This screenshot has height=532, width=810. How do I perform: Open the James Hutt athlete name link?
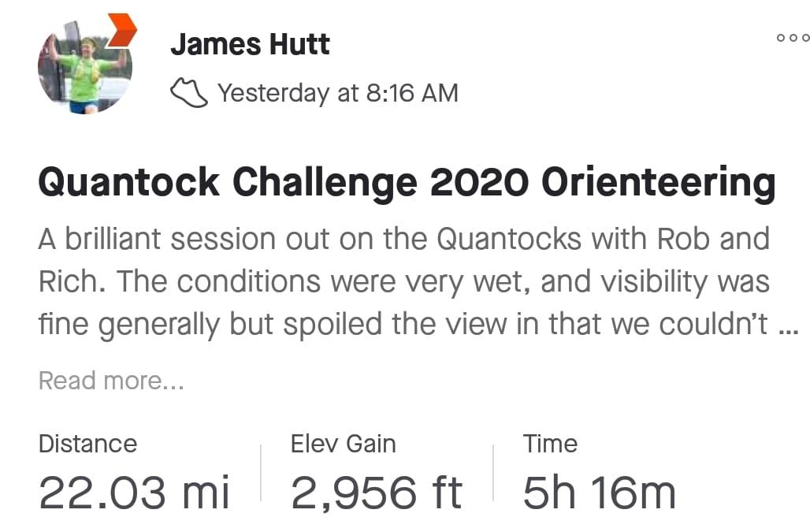[250, 44]
